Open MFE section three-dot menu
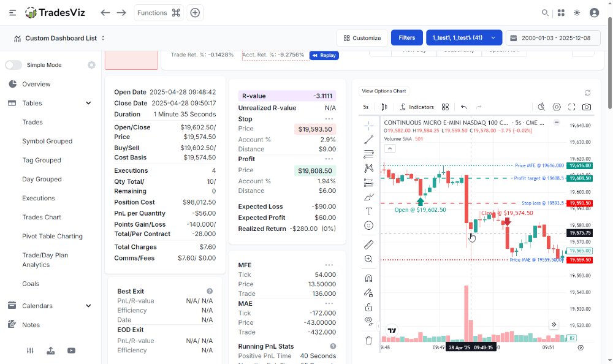 click(x=329, y=265)
